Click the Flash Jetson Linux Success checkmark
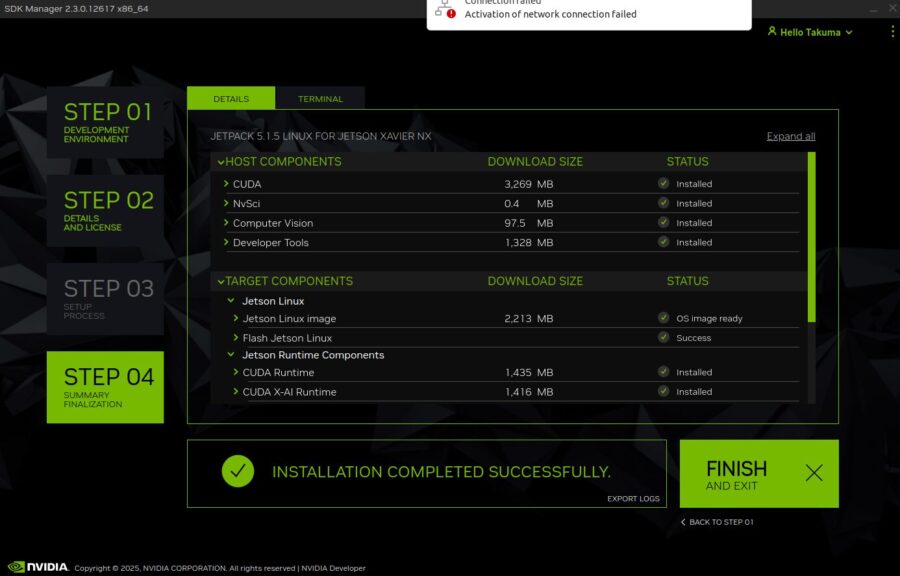This screenshot has width=900, height=576. point(664,337)
